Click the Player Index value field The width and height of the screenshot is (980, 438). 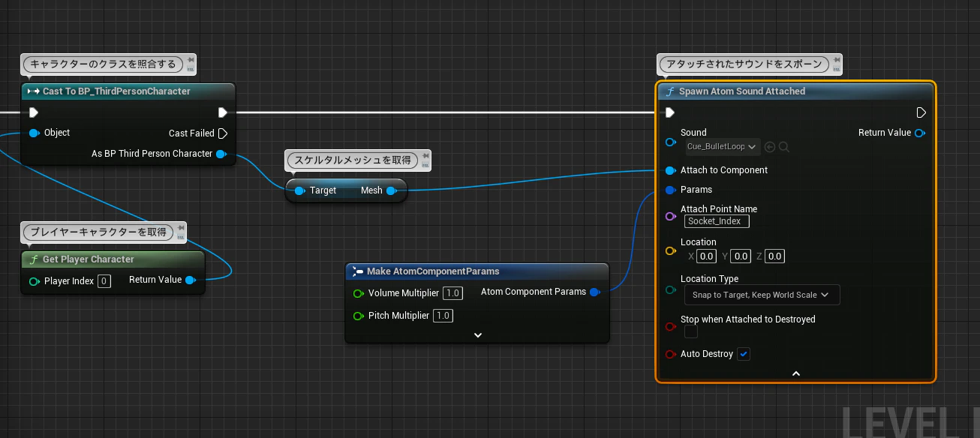[x=104, y=281]
